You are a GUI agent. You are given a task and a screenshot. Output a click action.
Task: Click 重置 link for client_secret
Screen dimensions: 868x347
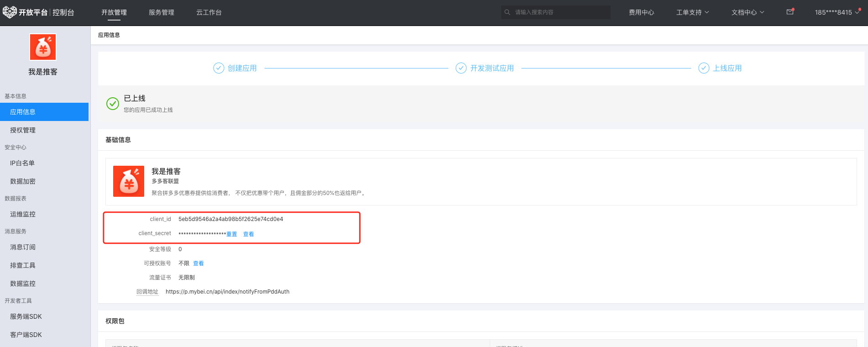[232, 234]
